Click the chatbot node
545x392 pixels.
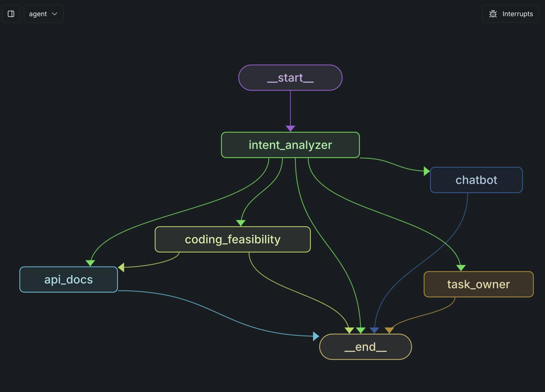[476, 180]
